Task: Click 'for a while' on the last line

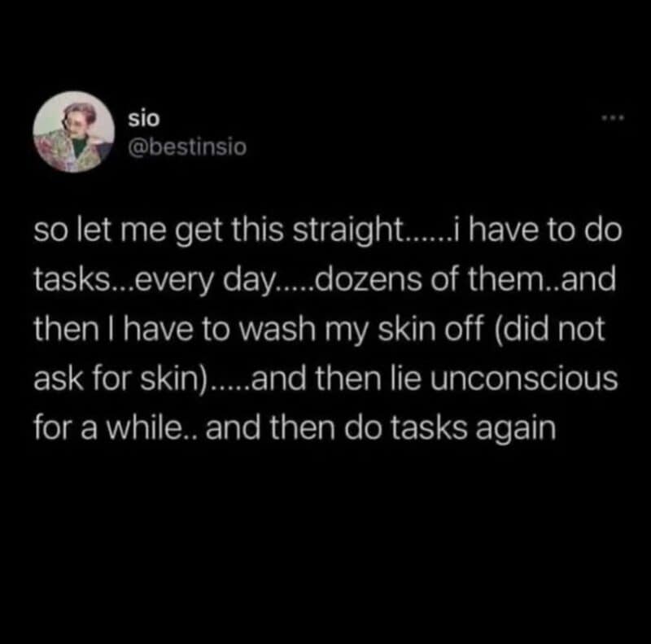Action: click(106, 428)
